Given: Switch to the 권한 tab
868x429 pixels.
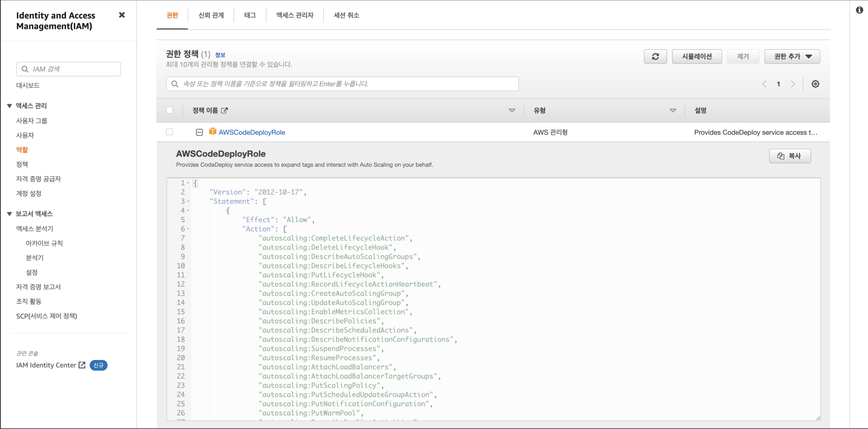Looking at the screenshot, I should (x=172, y=15).
